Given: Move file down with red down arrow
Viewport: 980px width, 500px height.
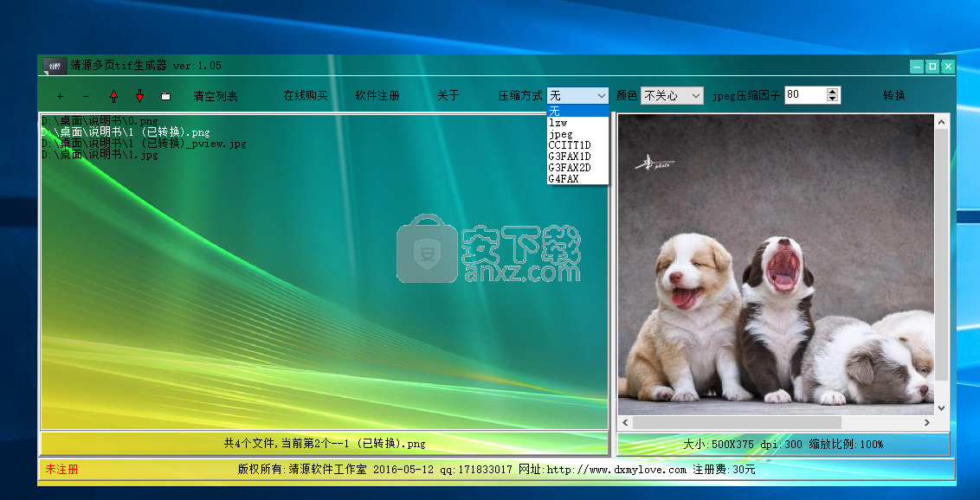Looking at the screenshot, I should click(x=140, y=95).
